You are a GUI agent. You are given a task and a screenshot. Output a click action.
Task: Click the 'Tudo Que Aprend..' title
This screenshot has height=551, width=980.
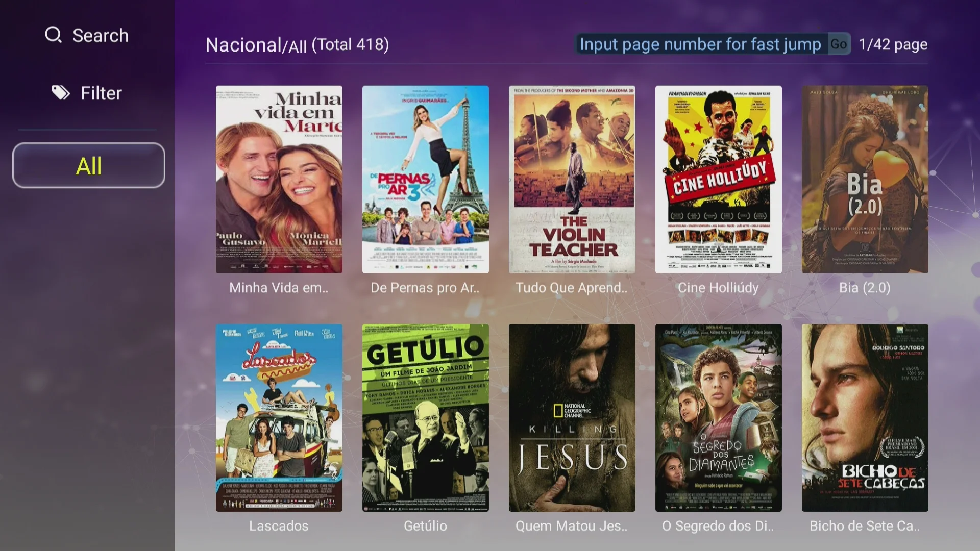pyautogui.click(x=572, y=288)
